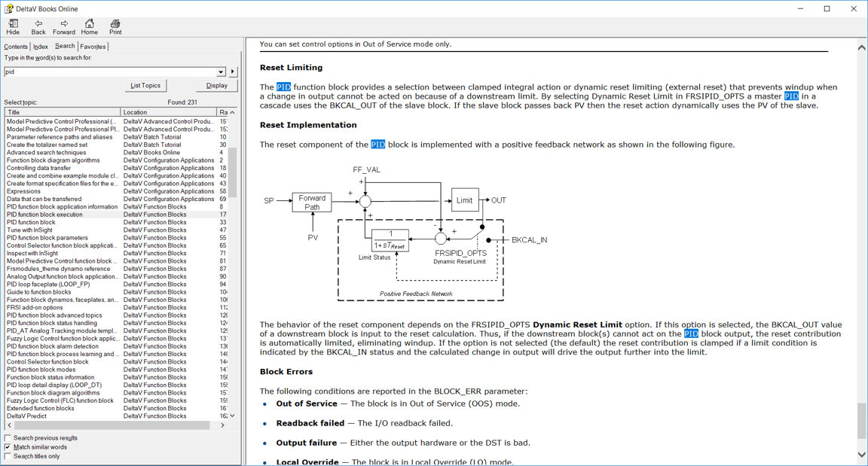
Task: Toggle Match similar words checkbox
Action: [8, 447]
